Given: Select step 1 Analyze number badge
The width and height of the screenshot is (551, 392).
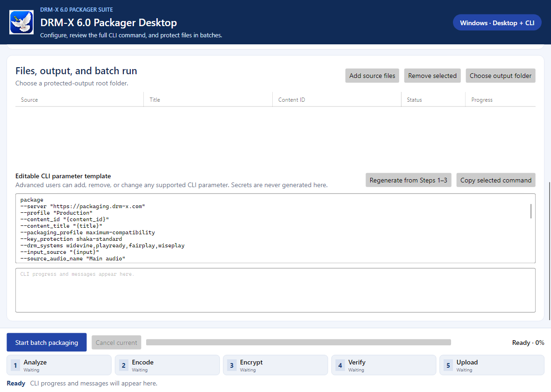Looking at the screenshot, I should [15, 365].
